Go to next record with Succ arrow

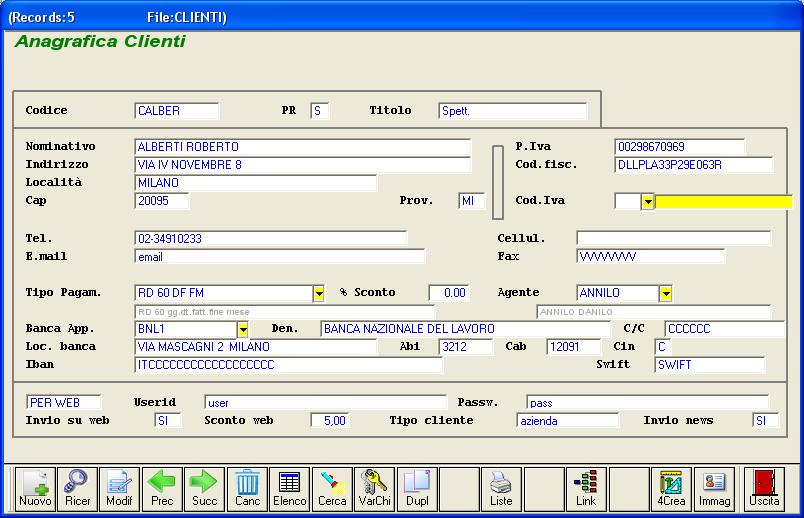click(205, 489)
